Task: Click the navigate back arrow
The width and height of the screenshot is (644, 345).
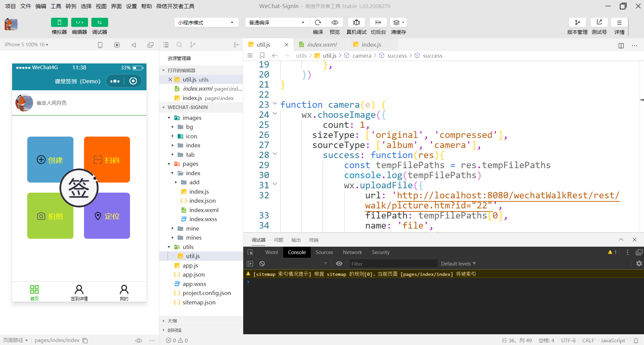Action: [x=274, y=55]
